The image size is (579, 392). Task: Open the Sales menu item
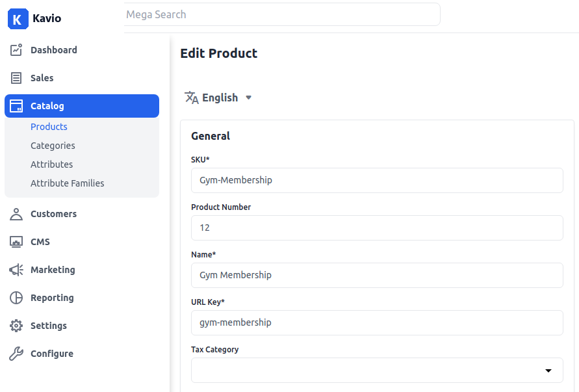point(42,78)
